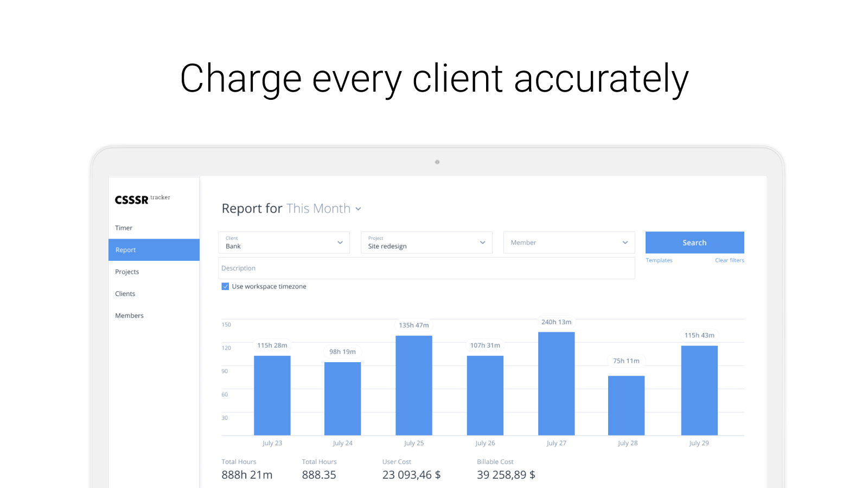Open the Project dropdown showing Site redesign
The width and height of the screenshot is (868, 488).
[426, 242]
